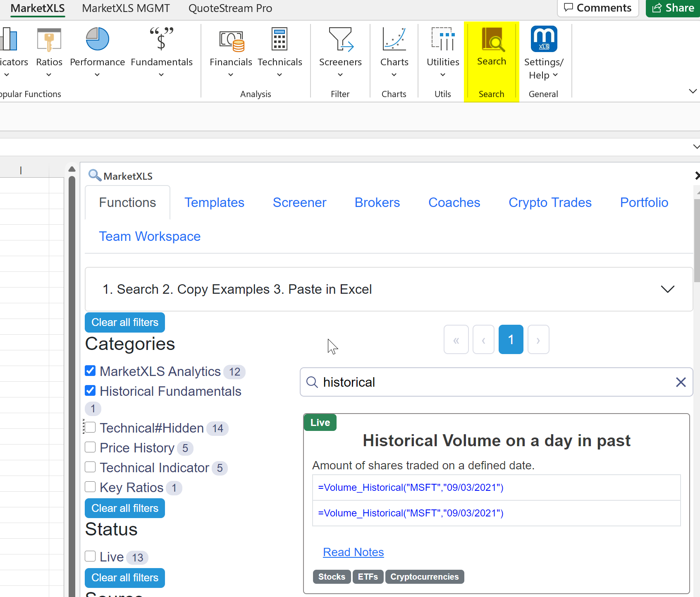Click the magnifier icon in search box
This screenshot has height=597, width=700.
pyautogui.click(x=312, y=382)
